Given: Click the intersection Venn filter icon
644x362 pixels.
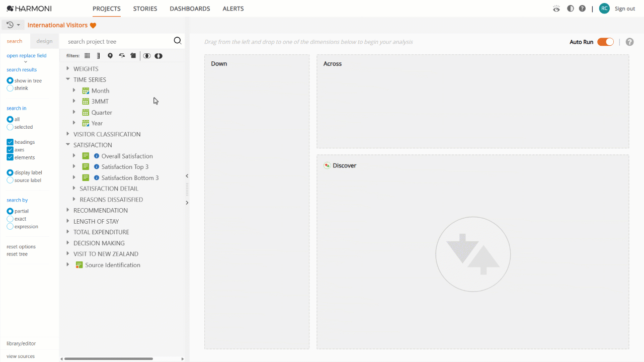Looking at the screenshot, I should [x=147, y=56].
